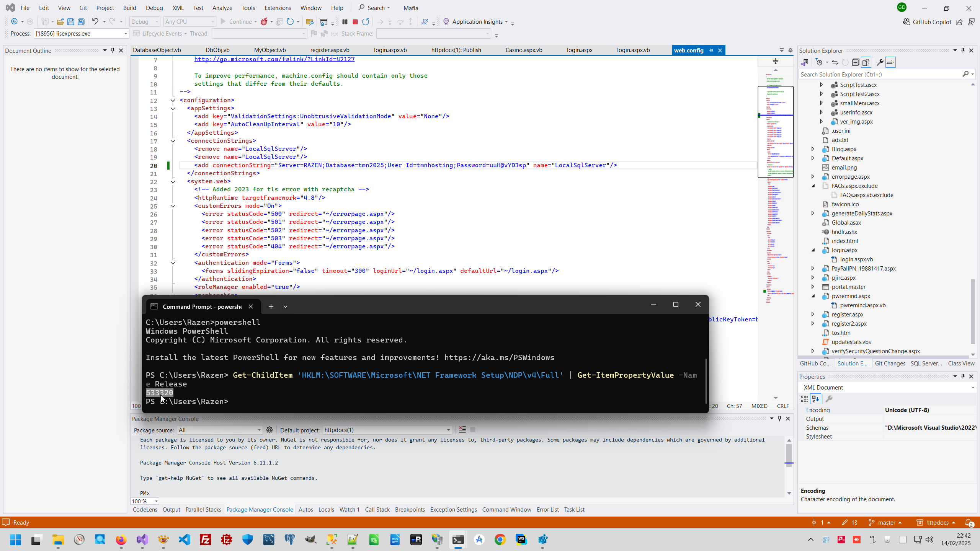Switch to the Casino.aspx.vb tab

pyautogui.click(x=523, y=50)
